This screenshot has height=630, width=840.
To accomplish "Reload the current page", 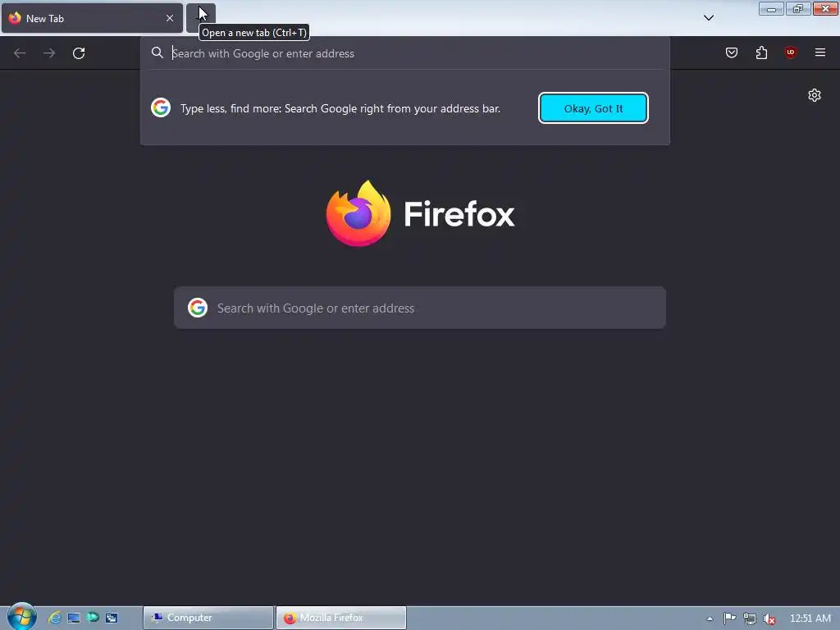I will (79, 53).
